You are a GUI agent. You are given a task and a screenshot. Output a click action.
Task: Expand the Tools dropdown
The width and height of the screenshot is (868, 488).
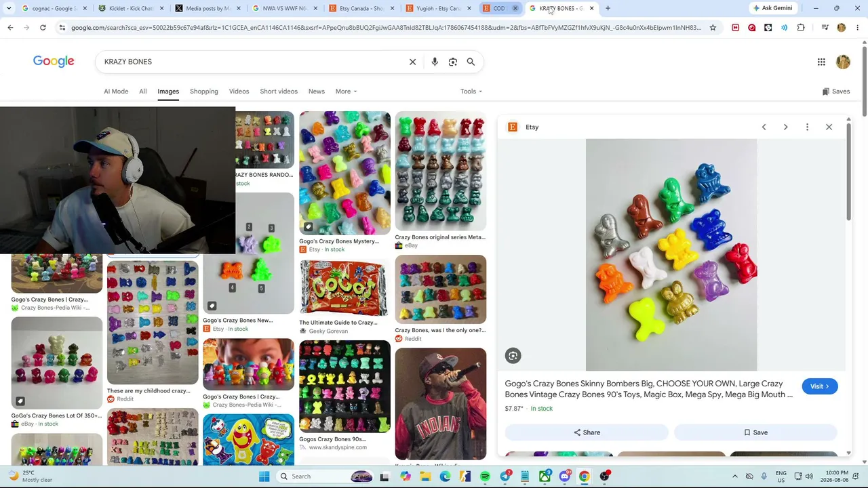(x=471, y=91)
